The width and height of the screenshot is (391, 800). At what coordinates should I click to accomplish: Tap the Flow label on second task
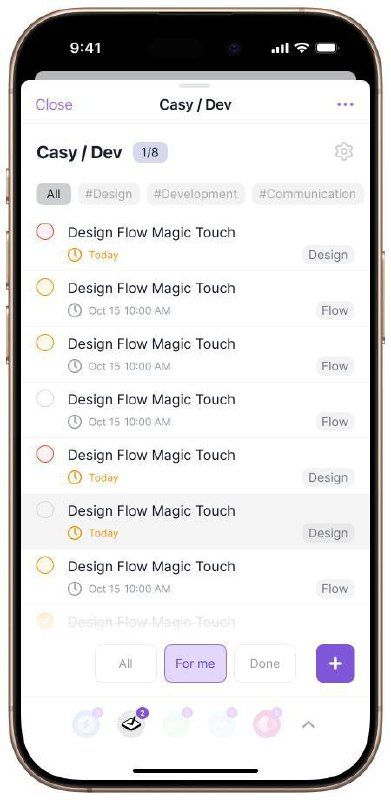point(335,310)
